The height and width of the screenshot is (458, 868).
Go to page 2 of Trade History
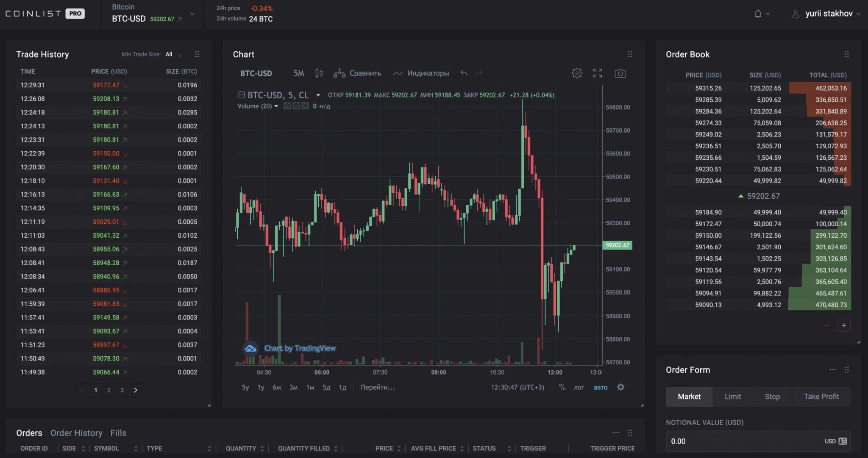(x=109, y=390)
